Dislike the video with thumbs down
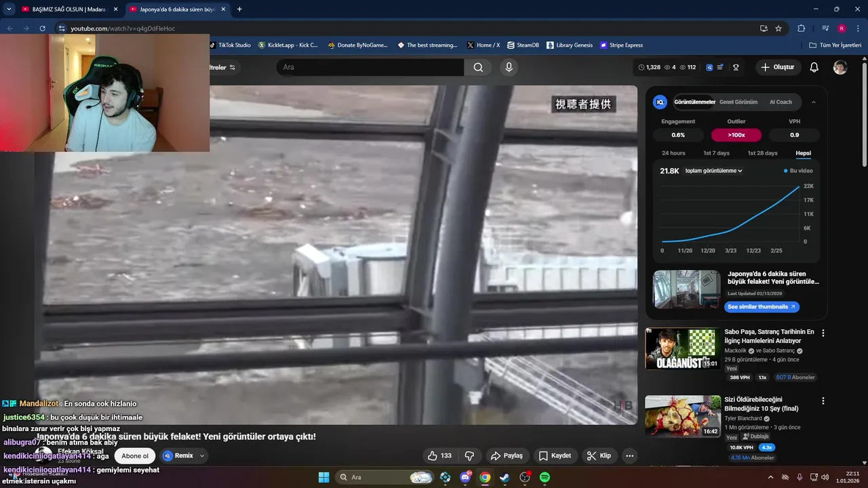 [469, 455]
